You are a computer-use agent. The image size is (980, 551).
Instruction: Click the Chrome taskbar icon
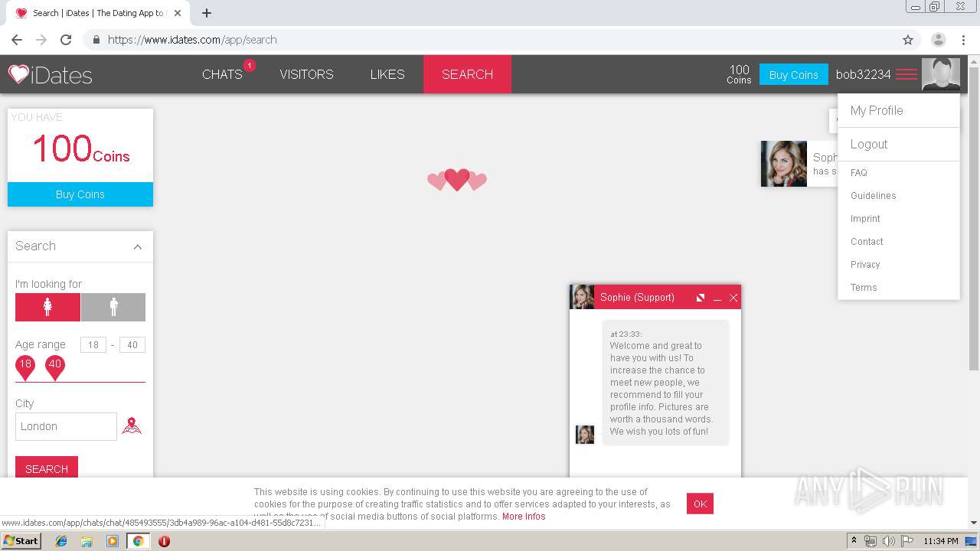138,541
